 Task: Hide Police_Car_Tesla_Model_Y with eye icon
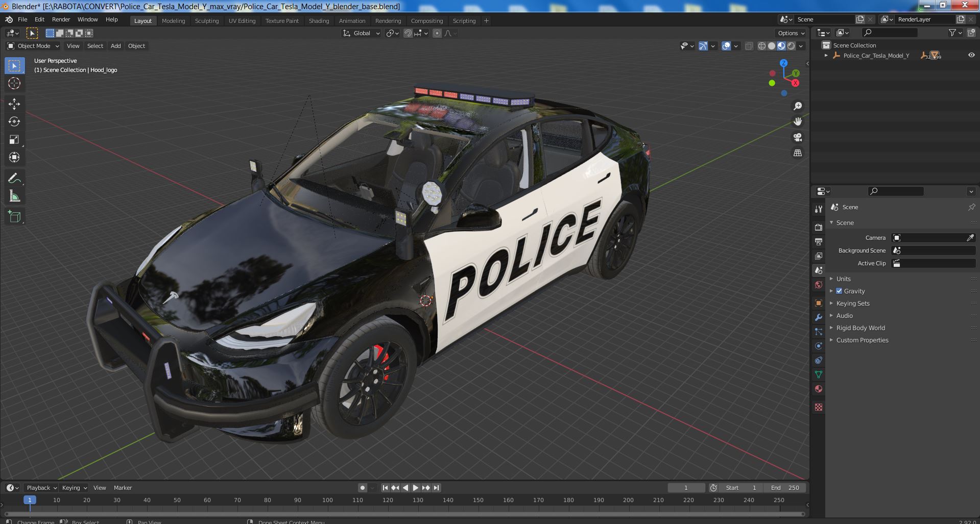(x=971, y=55)
